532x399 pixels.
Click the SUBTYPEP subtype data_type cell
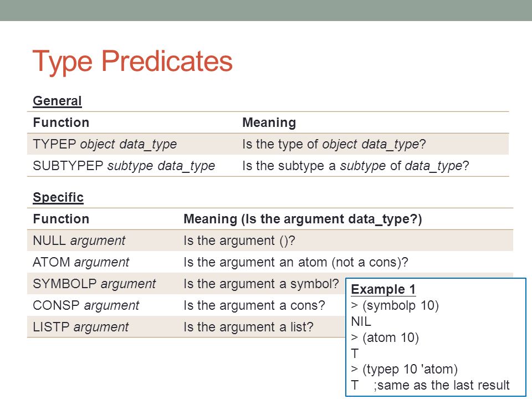point(124,166)
